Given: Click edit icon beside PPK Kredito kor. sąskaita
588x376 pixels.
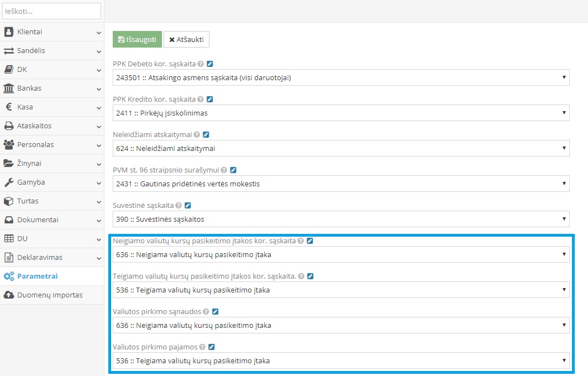Looking at the screenshot, I should point(209,100).
